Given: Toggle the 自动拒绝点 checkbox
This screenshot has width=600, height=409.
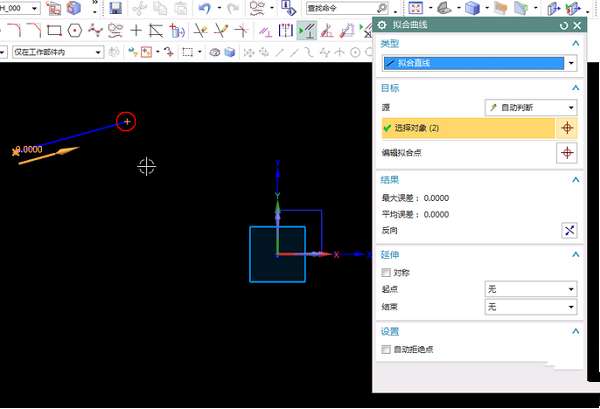Looking at the screenshot, I should click(x=387, y=349).
